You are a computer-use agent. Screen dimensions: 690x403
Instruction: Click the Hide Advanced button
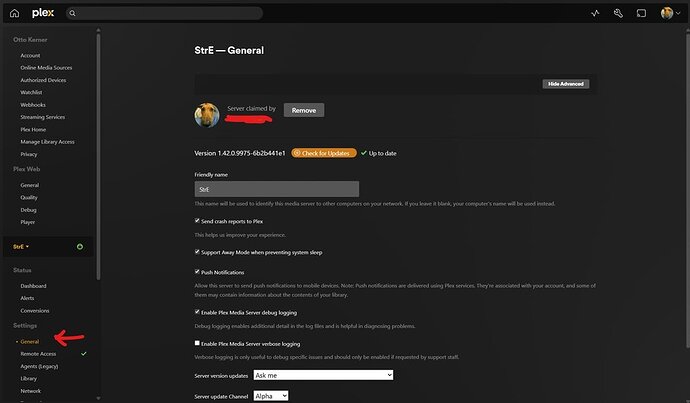[565, 84]
